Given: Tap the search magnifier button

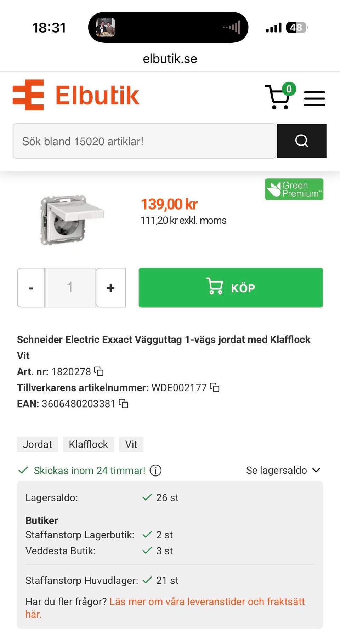Looking at the screenshot, I should click(x=301, y=141).
